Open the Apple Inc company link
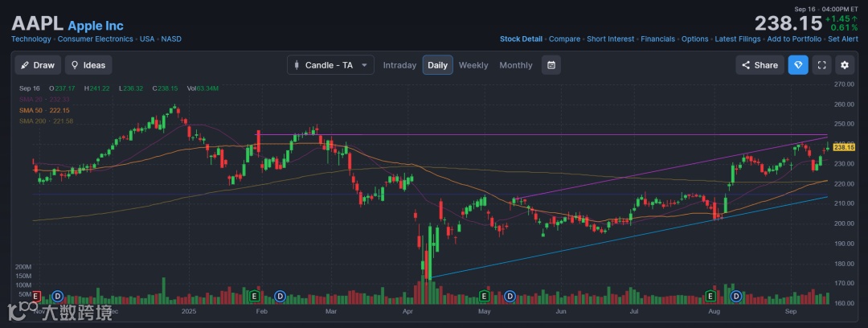The height and width of the screenshot is (328, 868). pos(96,26)
